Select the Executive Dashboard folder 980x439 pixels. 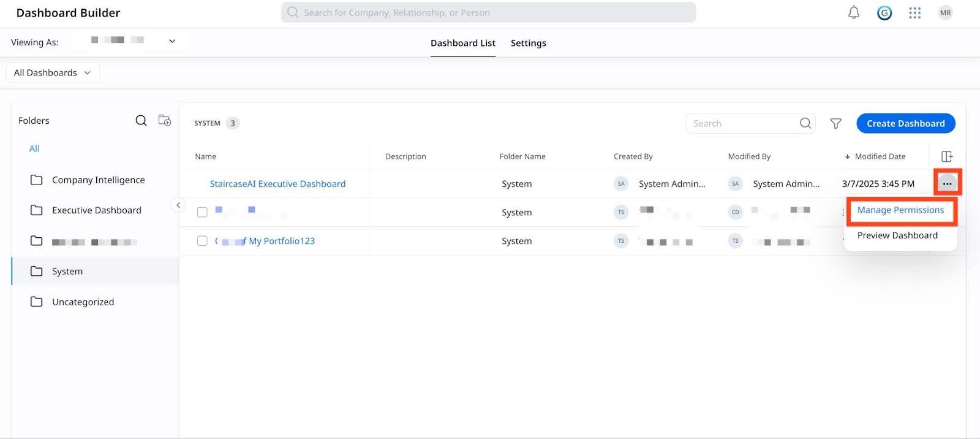tap(97, 210)
